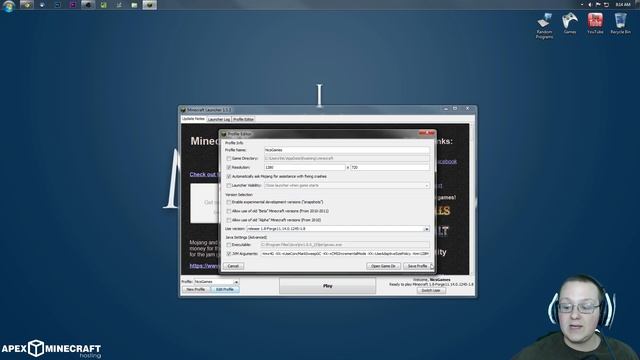Allow use of old Alpha Minecraft versions
Image resolution: width=640 pixels, height=360 pixels.
[229, 220]
